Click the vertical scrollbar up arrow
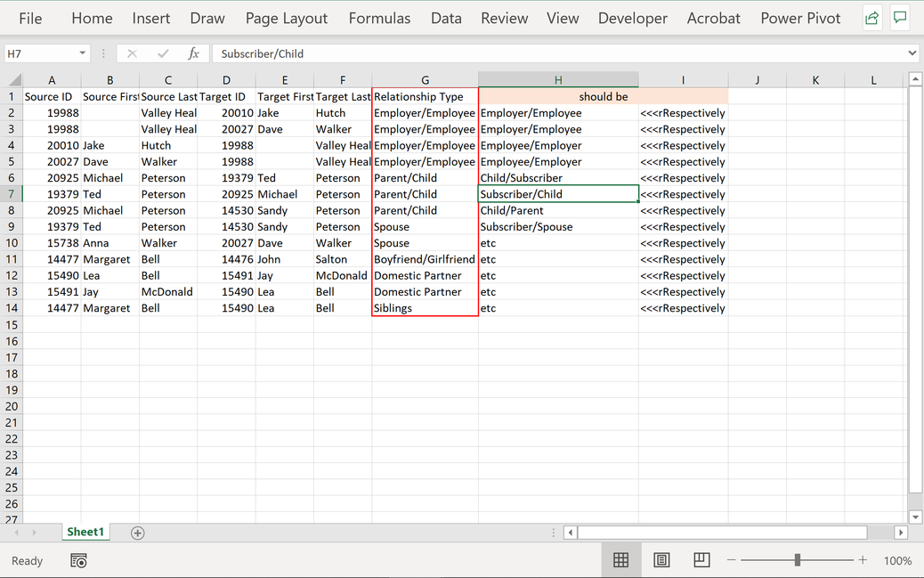 pos(914,78)
